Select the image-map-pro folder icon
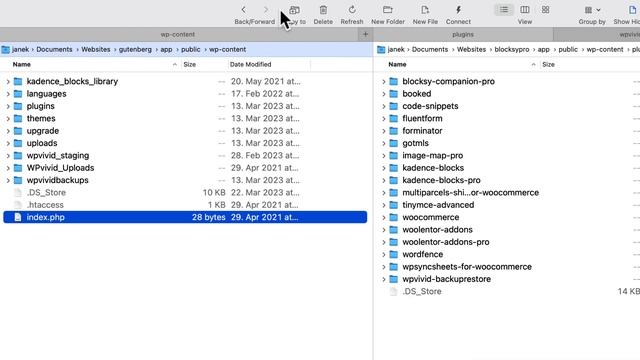 pyautogui.click(x=393, y=156)
